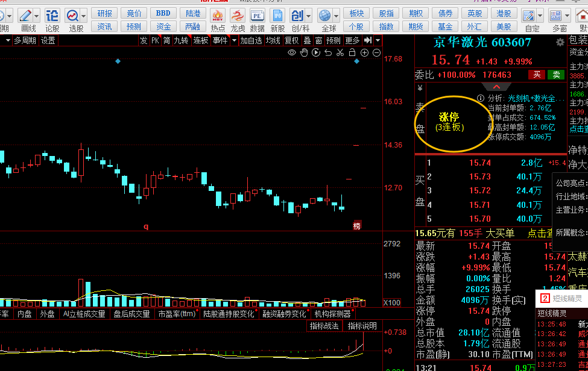Collapse the panel with the red up chevron
The width and height of the screenshot is (588, 371).
tap(496, 87)
